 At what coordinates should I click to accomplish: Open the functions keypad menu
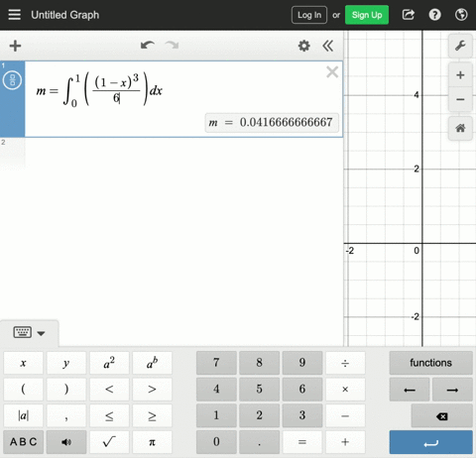(430, 363)
